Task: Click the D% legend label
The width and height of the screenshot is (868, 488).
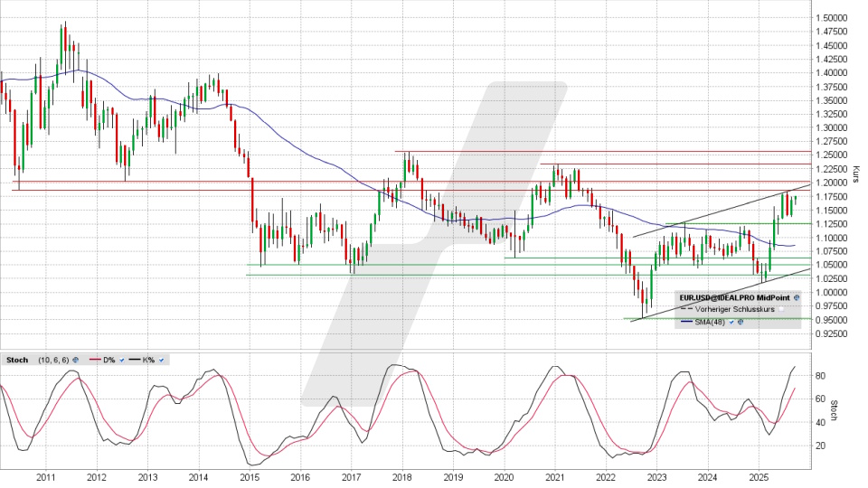Action: [x=109, y=361]
